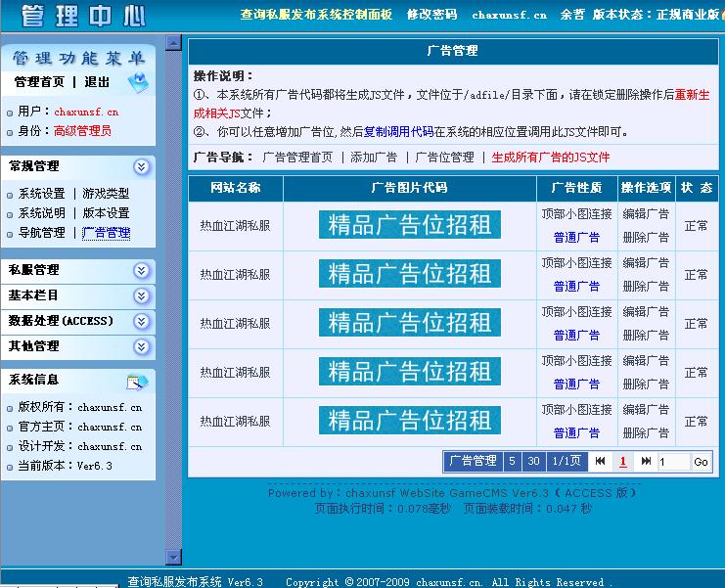Expand the 其他管理 section

click(x=143, y=347)
